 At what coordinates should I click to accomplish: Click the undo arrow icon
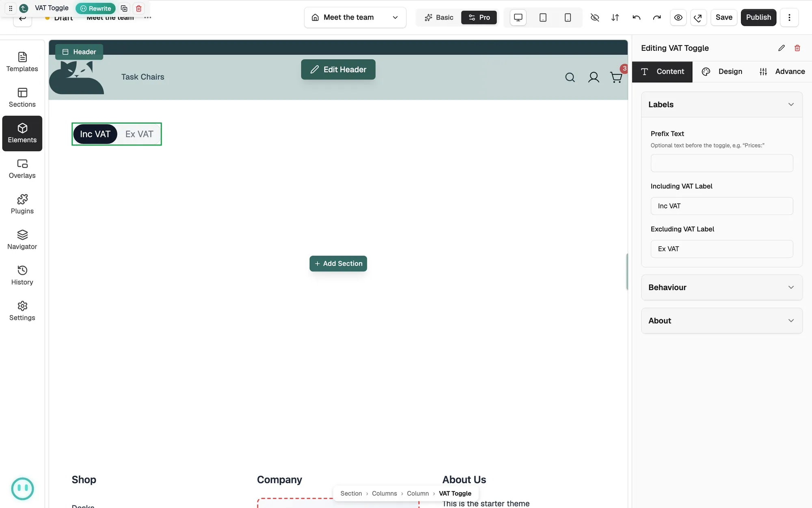pyautogui.click(x=636, y=17)
